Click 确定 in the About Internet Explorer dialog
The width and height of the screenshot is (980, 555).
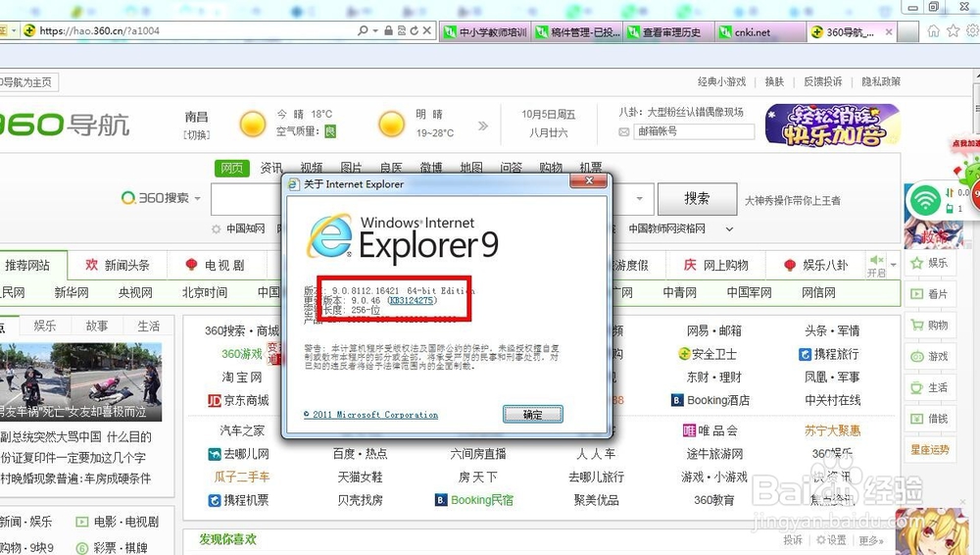tap(532, 414)
